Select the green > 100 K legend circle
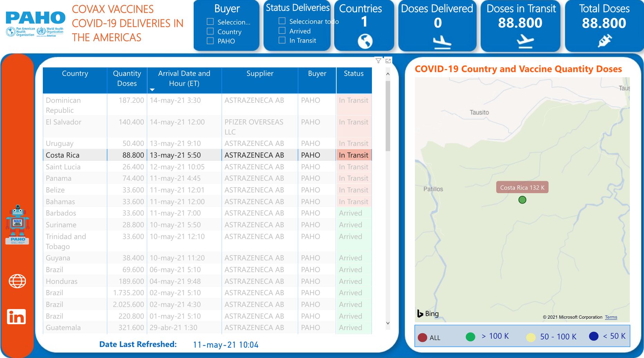This screenshot has height=358, width=644. pos(470,337)
